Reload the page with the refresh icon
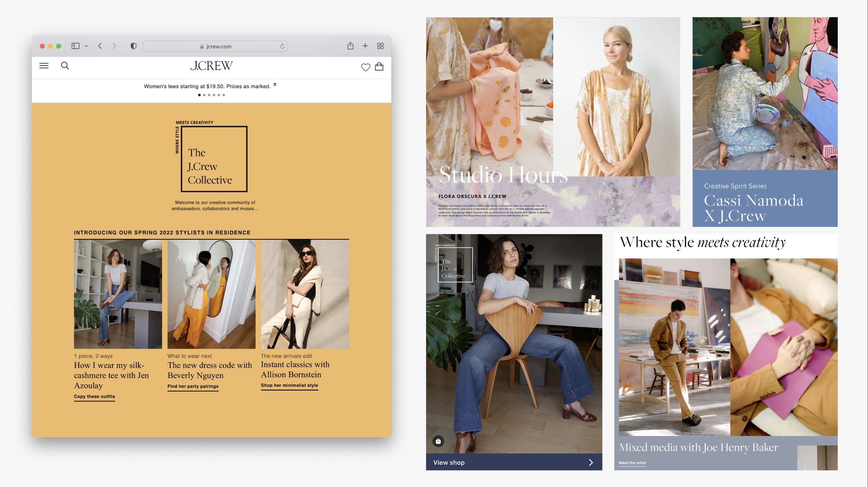868x487 pixels. (282, 46)
